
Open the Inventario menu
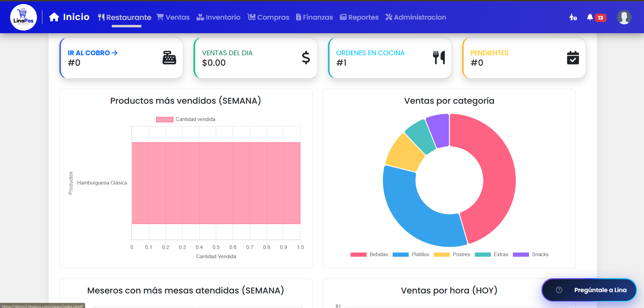coord(219,17)
